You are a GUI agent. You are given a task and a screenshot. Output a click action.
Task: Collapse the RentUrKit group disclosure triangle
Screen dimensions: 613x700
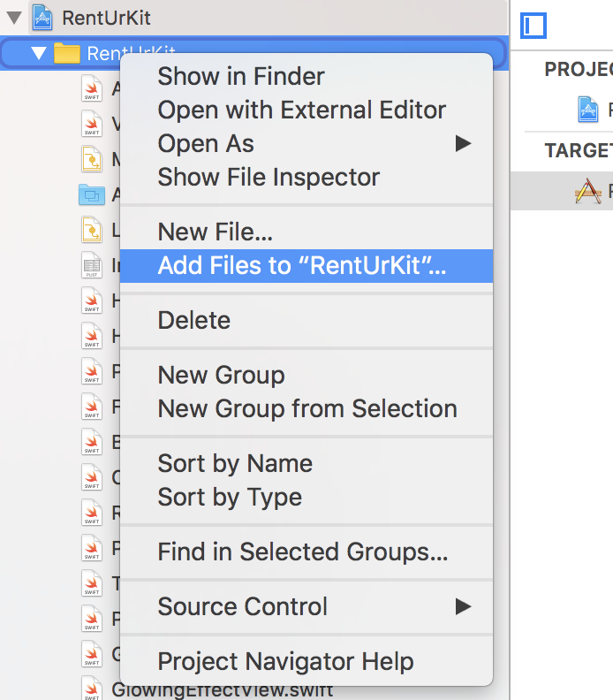coord(39,54)
